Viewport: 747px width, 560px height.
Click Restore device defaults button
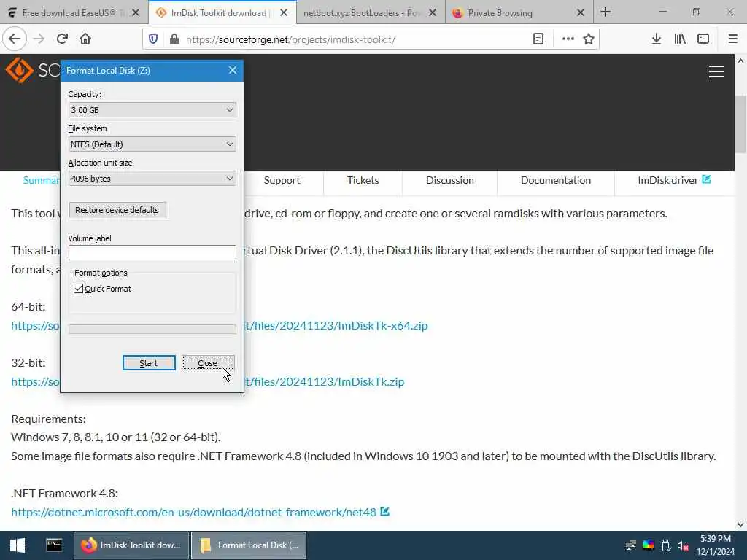pos(117,210)
